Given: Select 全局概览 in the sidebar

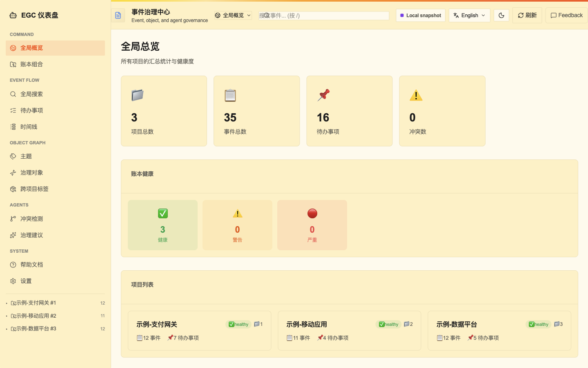Looking at the screenshot, I should 55,48.
